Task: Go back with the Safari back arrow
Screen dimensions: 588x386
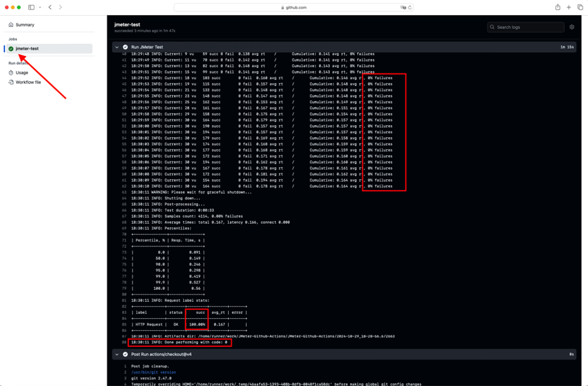Action: tap(50, 7)
